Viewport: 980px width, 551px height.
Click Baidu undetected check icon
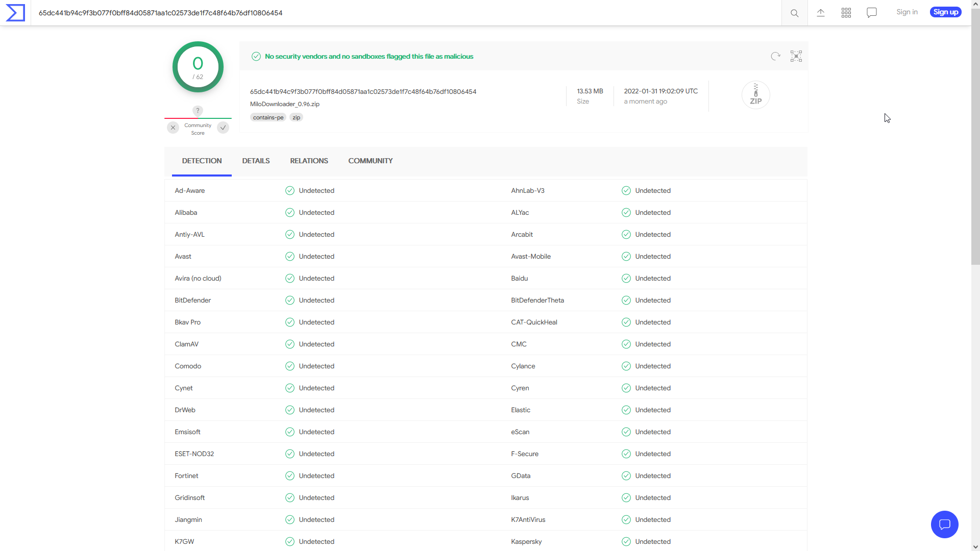click(626, 279)
